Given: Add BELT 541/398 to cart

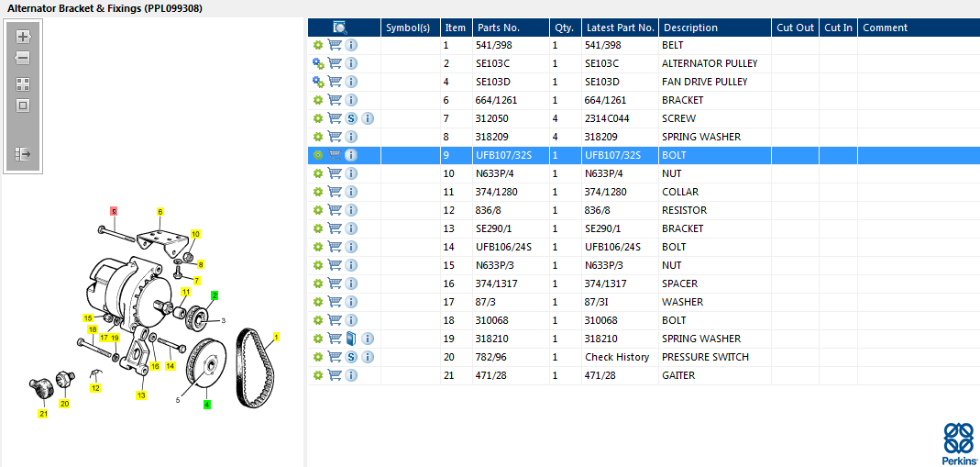Looking at the screenshot, I should [x=335, y=45].
